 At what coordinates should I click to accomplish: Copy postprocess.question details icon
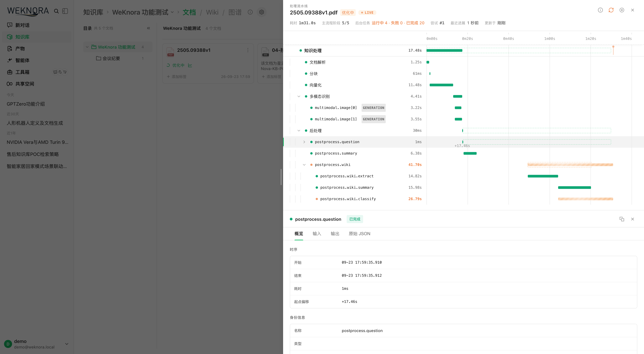[x=622, y=219]
